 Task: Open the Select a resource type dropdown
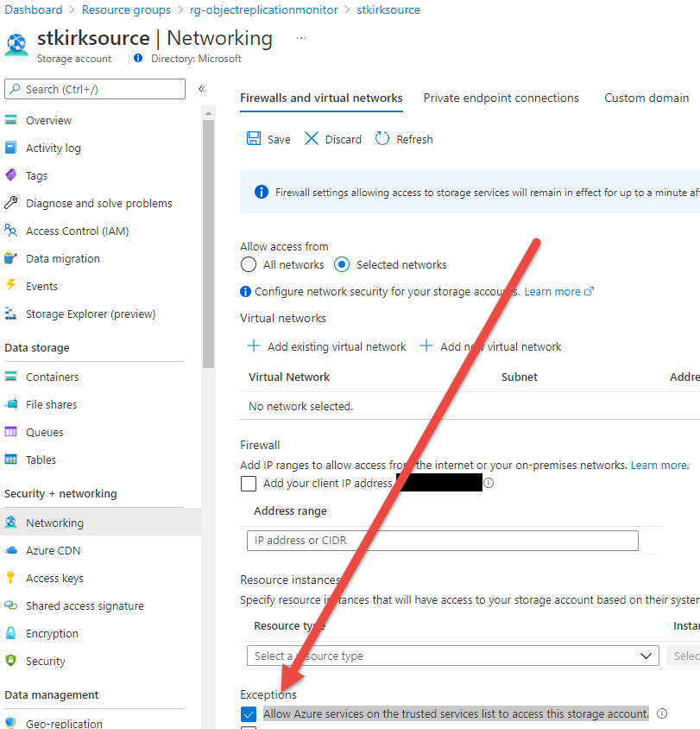pyautogui.click(x=453, y=656)
